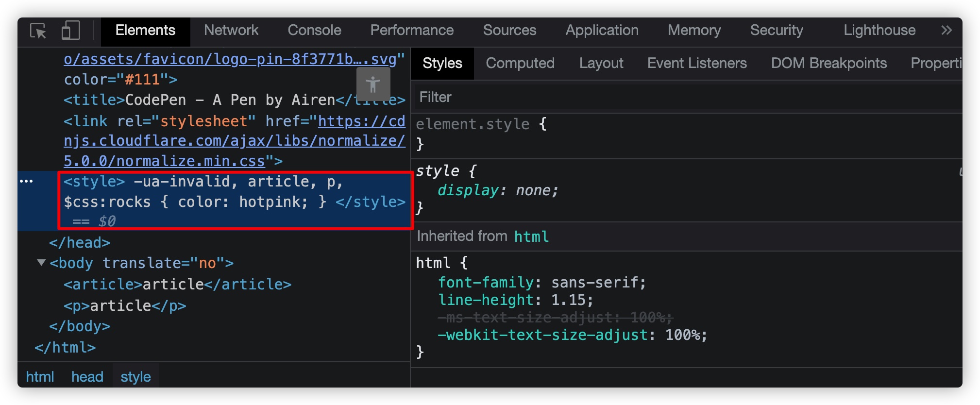Click the element.style rule selector
The width and height of the screenshot is (980, 405).
coord(473,124)
